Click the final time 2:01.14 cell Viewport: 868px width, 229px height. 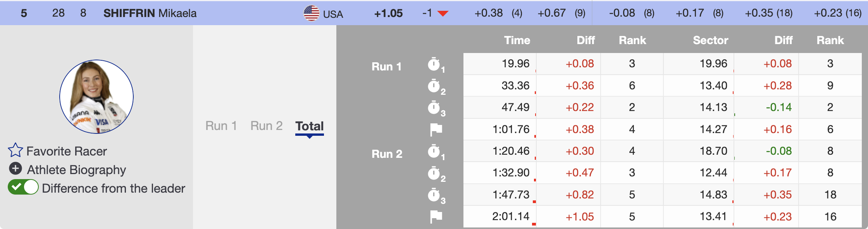(510, 217)
